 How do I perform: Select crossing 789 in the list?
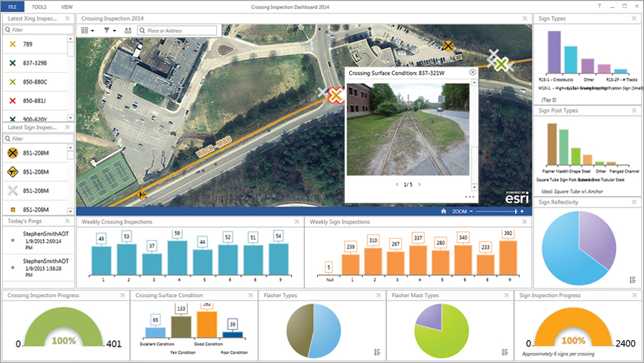point(35,44)
